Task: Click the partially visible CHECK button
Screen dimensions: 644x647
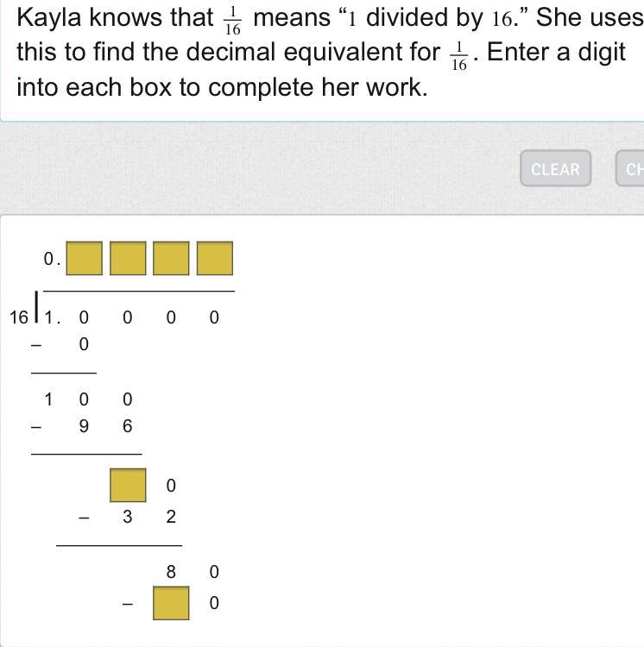Action: coord(630,168)
